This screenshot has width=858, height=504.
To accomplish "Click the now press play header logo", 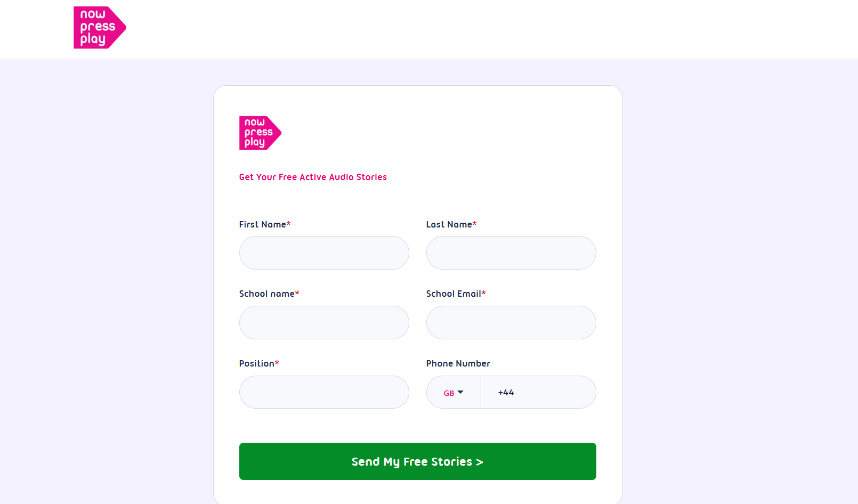I will 99,27.
